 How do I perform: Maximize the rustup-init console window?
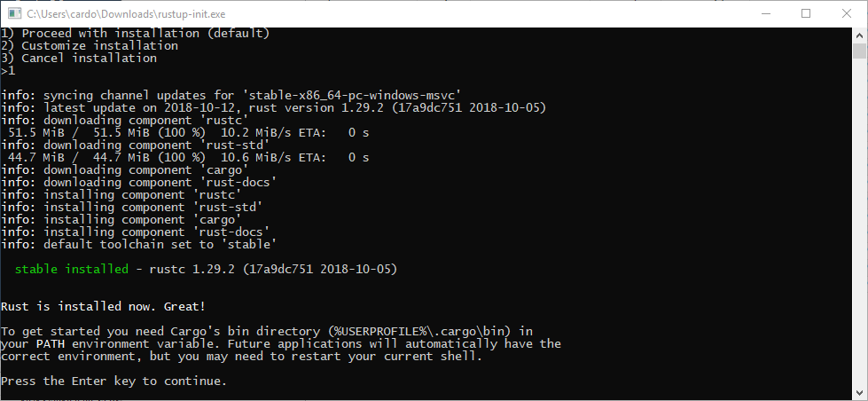[806, 14]
